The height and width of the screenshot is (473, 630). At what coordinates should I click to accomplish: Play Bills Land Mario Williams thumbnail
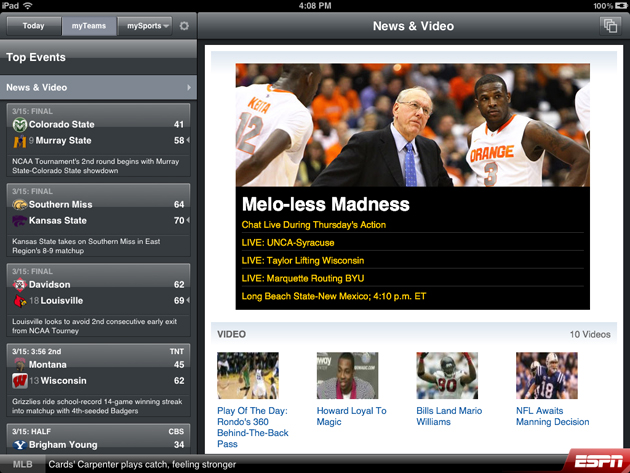[x=447, y=375]
